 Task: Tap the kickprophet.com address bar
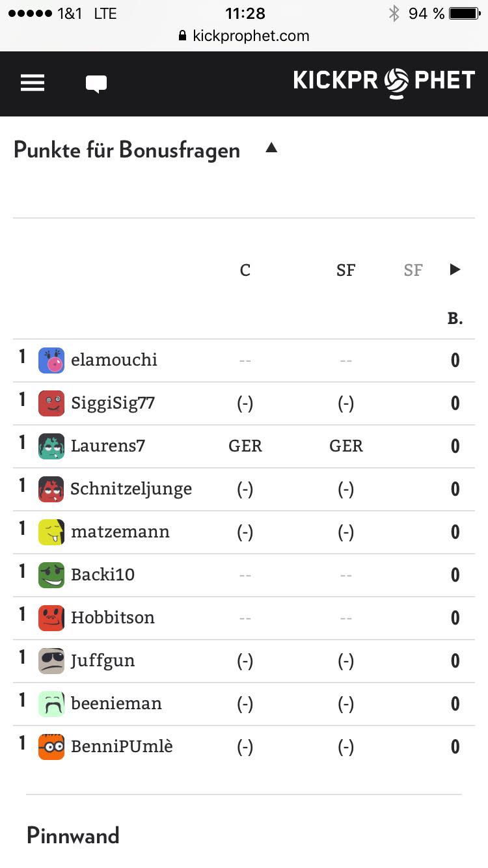pyautogui.click(x=244, y=36)
